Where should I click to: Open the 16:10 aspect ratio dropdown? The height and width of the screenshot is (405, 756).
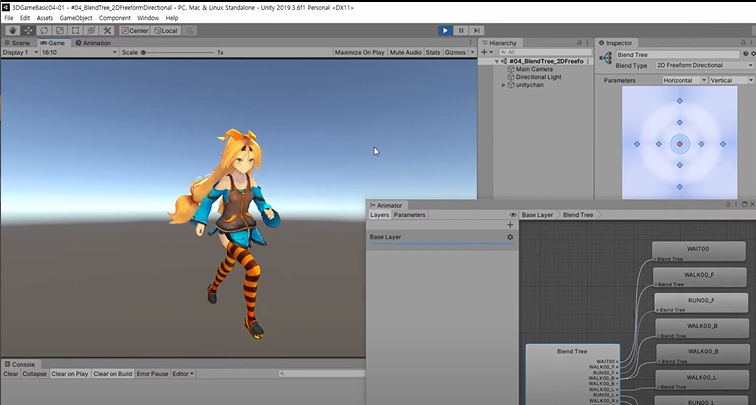pyautogui.click(x=79, y=52)
